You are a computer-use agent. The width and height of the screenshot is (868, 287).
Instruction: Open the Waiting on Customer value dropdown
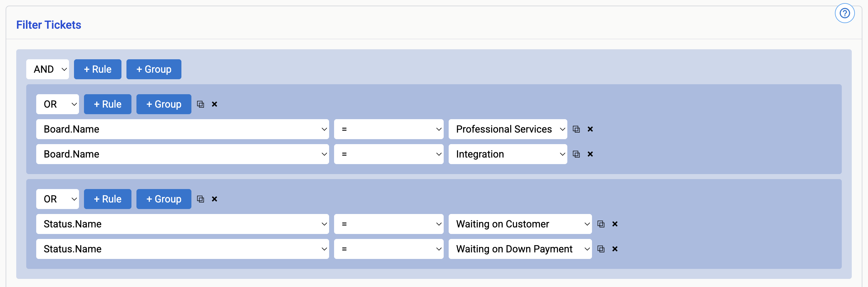(520, 224)
